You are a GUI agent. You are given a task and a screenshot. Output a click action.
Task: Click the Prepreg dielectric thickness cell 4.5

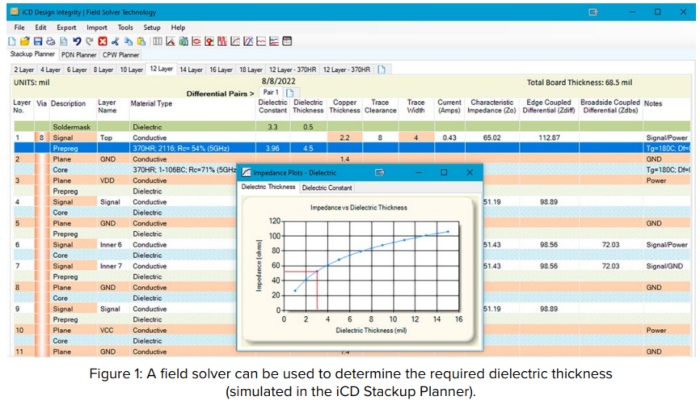pyautogui.click(x=308, y=148)
